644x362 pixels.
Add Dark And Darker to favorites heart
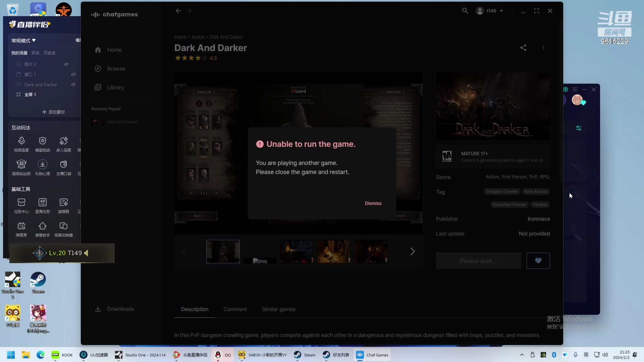(538, 261)
